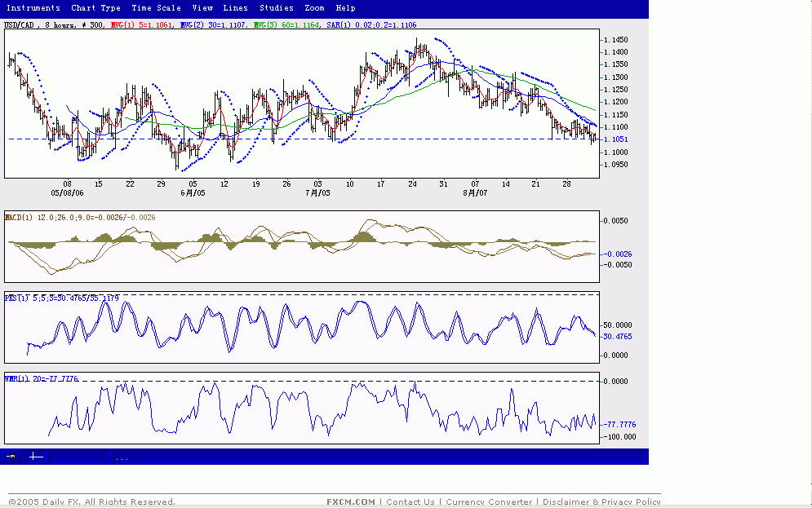Click the 1.1051 current price marker
This screenshot has height=508, width=812.
616,139
